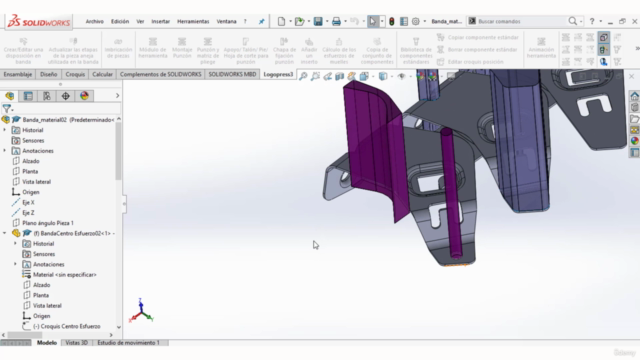Click Cálculo de los esfuerzos de muelles
Image resolution: width=640 pixels, height=360 pixels.
point(339,51)
